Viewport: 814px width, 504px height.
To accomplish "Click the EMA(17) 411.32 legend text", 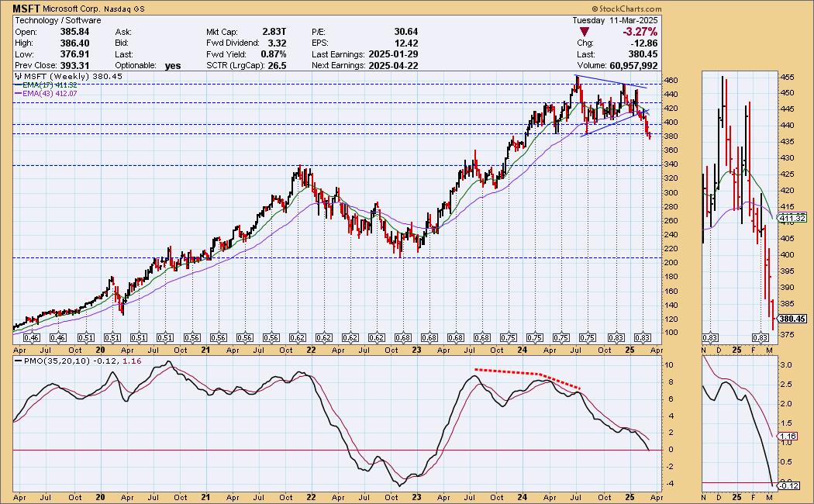I will click(50, 85).
